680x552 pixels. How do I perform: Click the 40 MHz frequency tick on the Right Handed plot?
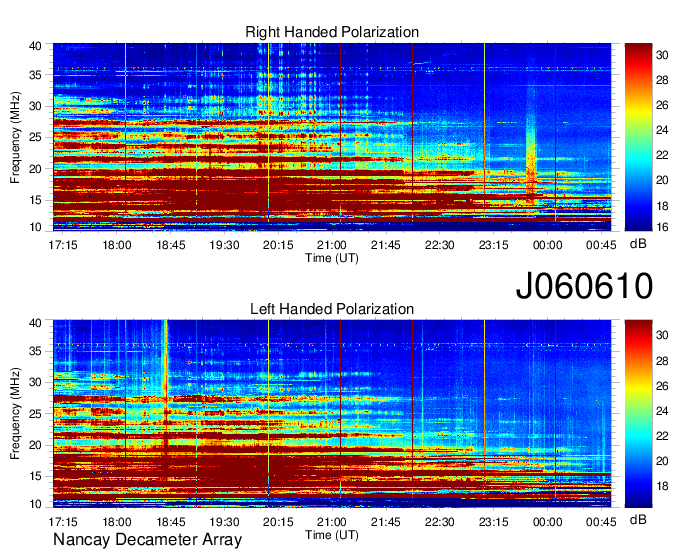(x=36, y=46)
